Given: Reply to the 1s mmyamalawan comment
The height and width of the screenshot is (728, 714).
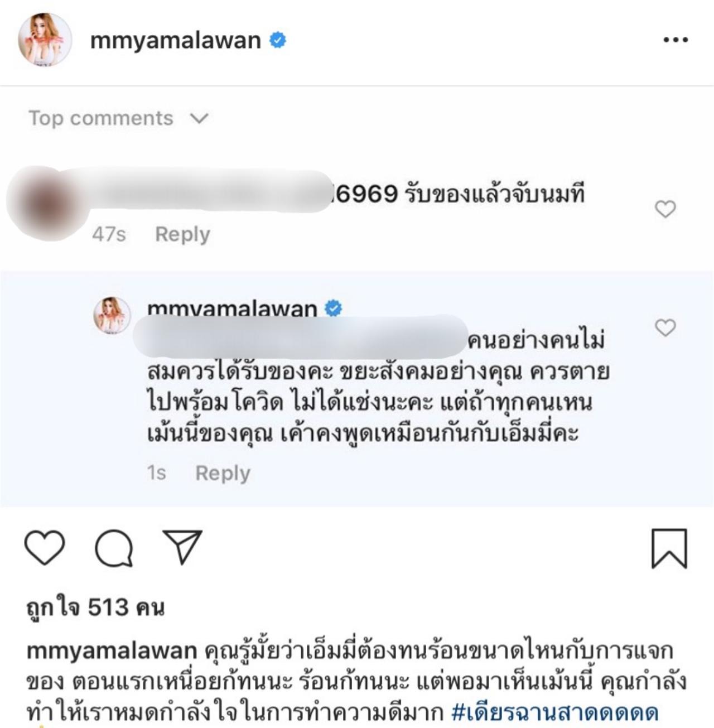Looking at the screenshot, I should [223, 473].
